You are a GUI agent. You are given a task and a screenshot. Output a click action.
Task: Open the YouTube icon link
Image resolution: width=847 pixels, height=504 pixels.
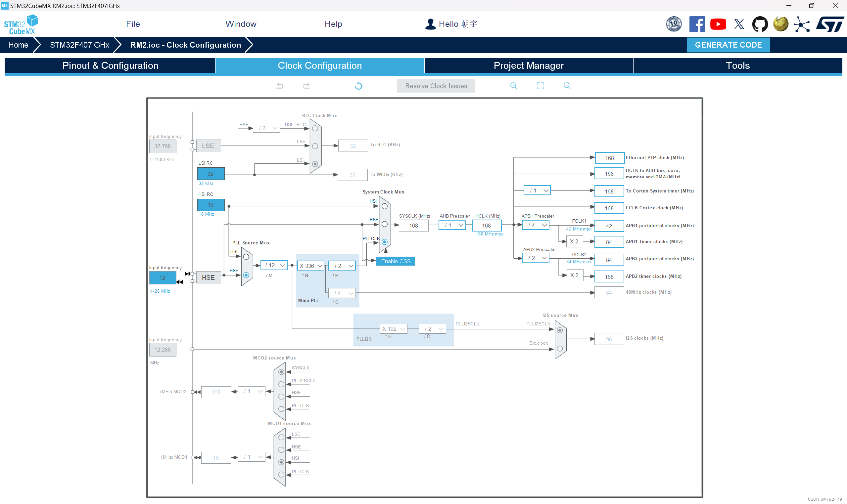[x=718, y=24]
